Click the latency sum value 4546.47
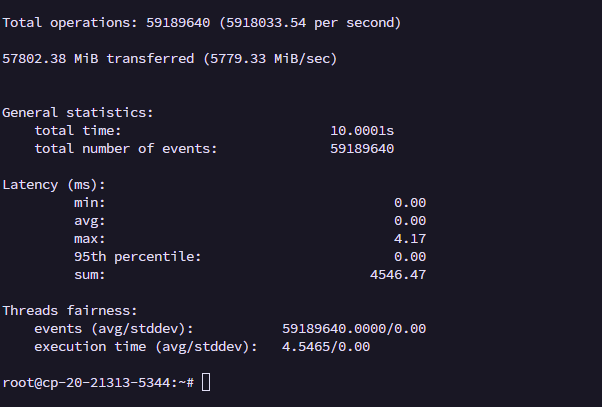Image resolution: width=602 pixels, height=407 pixels. click(x=398, y=274)
